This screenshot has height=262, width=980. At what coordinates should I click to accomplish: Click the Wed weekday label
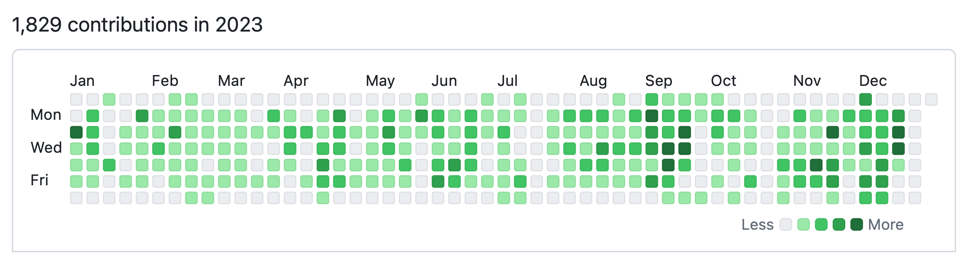[x=46, y=147]
